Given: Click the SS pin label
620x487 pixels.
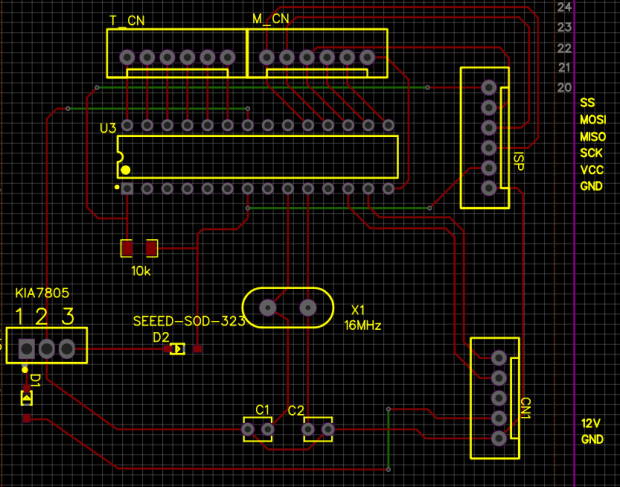Looking at the screenshot, I should [587, 103].
